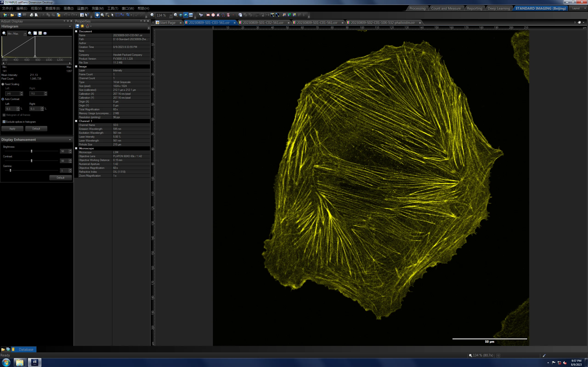Open the Min./Max. histogram dropdown

pyautogui.click(x=25, y=33)
